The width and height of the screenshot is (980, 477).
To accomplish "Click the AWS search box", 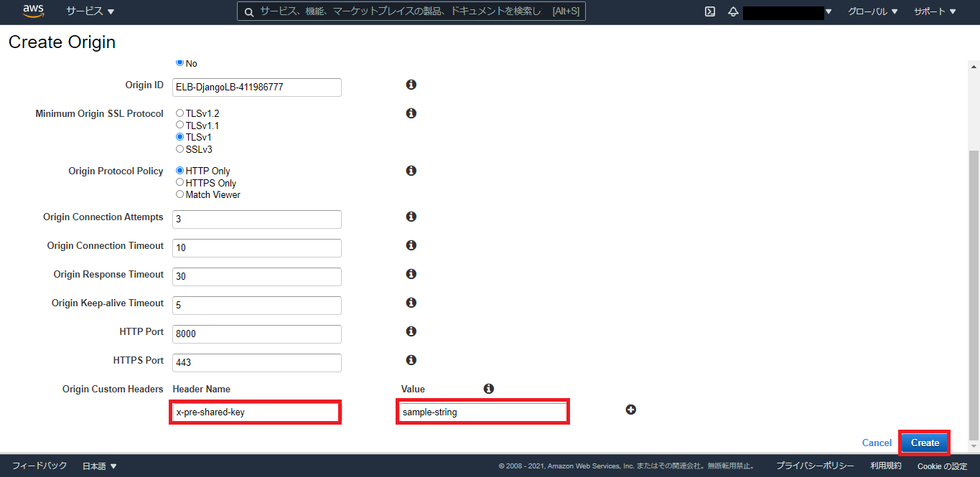I will 411,11.
